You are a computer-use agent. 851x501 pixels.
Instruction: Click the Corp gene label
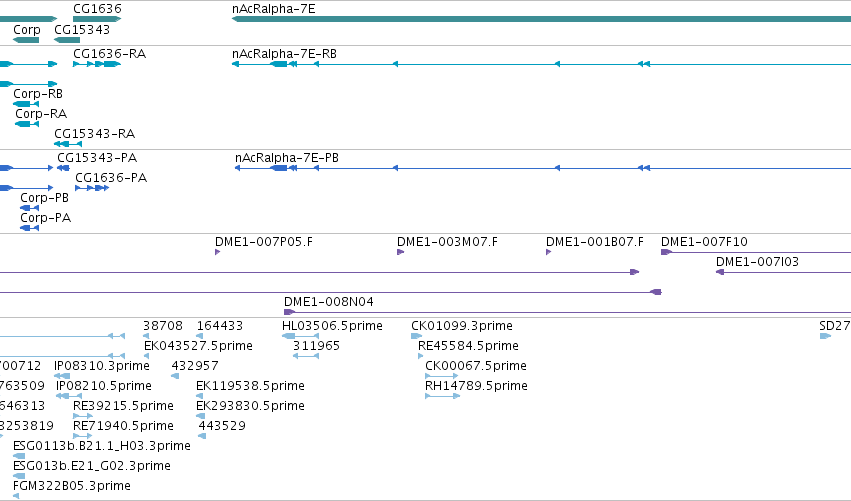[27, 30]
